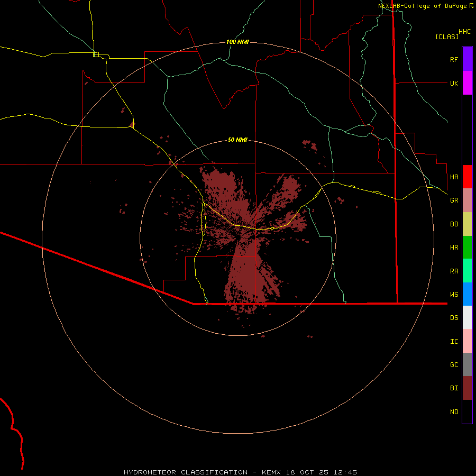476x476 pixels.
Task: Click the ND legend label
Action: tap(454, 412)
